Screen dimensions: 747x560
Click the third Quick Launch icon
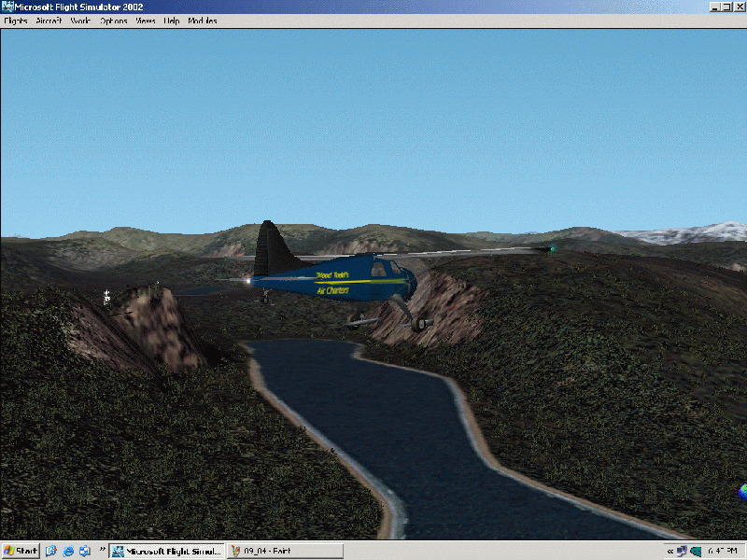click(84, 551)
